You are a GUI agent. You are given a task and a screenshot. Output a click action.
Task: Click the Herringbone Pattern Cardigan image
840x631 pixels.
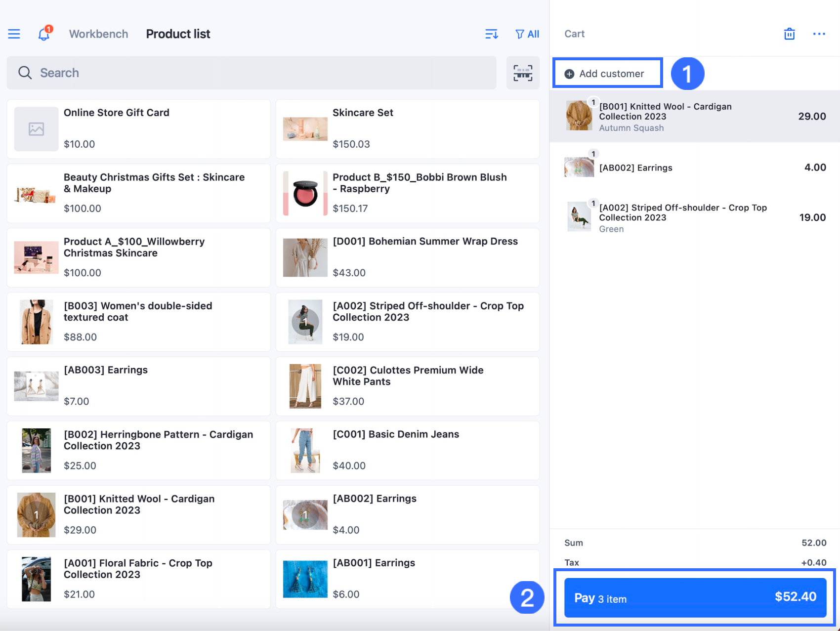(36, 450)
